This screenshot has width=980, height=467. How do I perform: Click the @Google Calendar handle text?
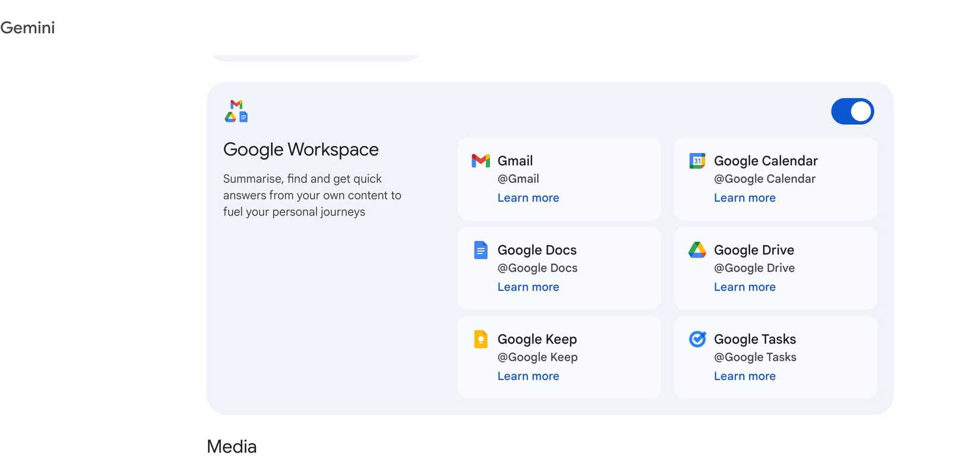764,179
